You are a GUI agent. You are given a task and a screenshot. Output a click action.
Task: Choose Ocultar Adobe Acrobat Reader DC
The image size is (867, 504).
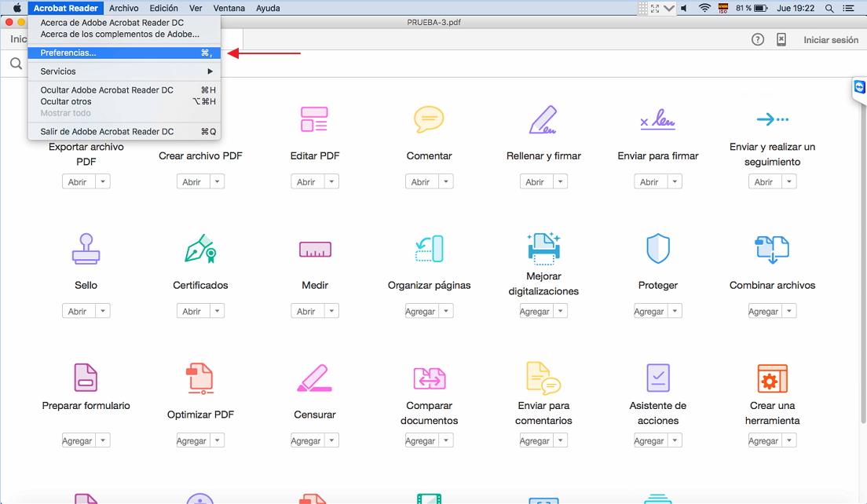pos(124,90)
